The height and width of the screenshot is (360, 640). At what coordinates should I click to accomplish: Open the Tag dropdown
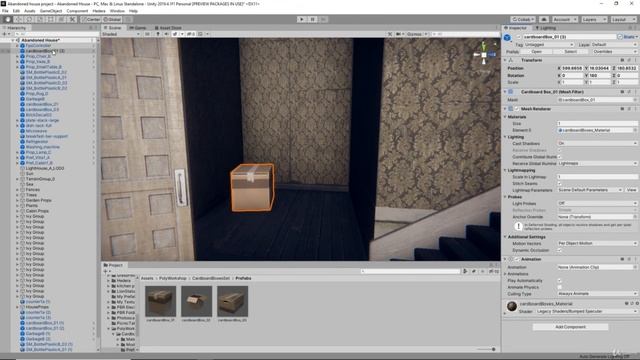pos(549,44)
